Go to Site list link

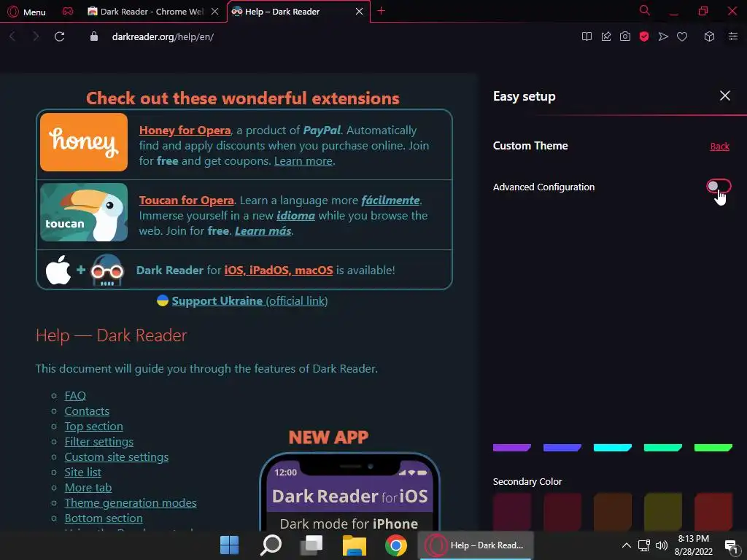[83, 472]
